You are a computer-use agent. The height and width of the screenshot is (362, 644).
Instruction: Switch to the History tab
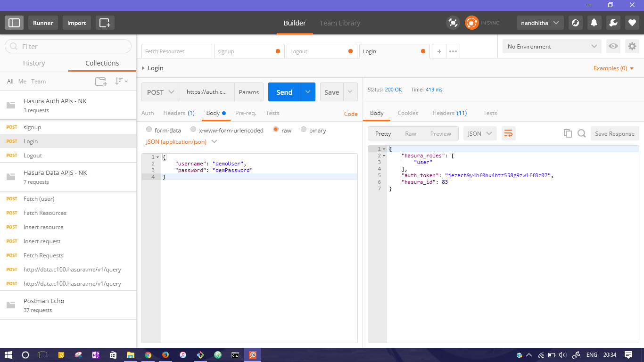[34, 63]
